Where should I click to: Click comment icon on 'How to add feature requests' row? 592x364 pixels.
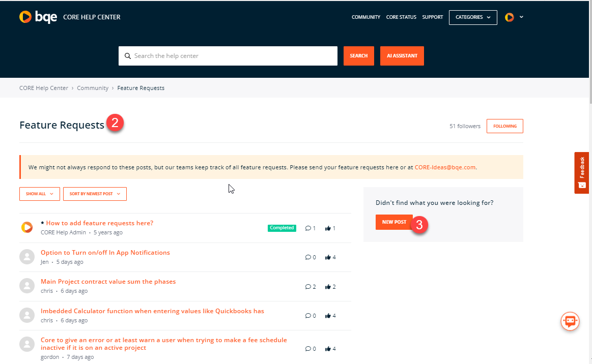[x=308, y=228]
